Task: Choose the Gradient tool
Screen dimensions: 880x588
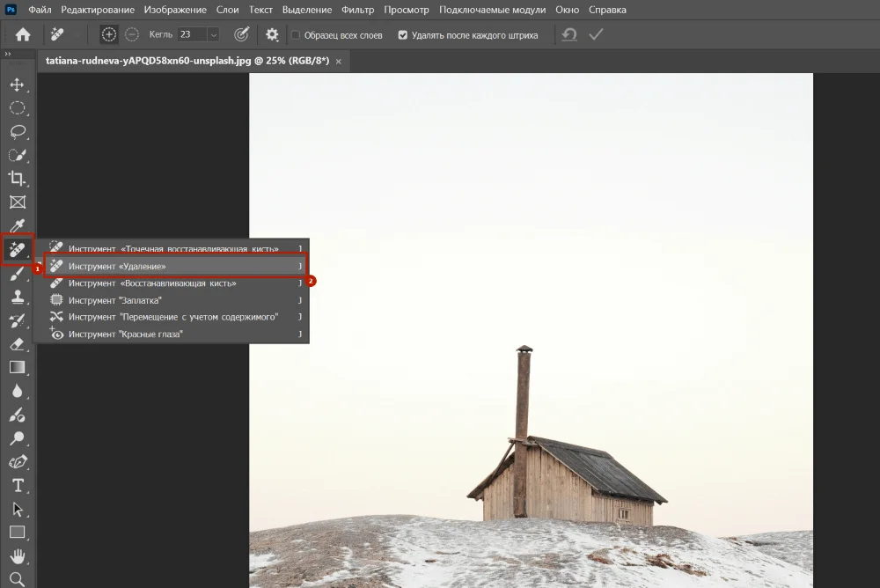Action: tap(17, 367)
